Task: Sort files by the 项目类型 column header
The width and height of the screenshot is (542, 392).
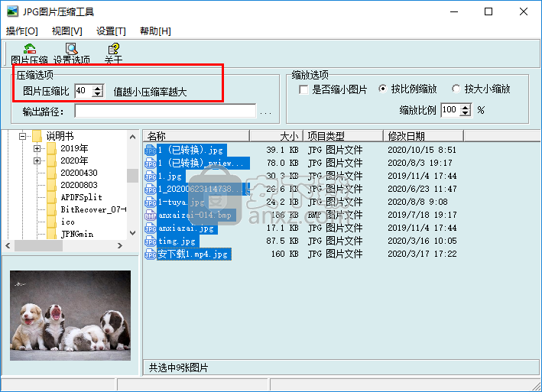Action: click(343, 136)
